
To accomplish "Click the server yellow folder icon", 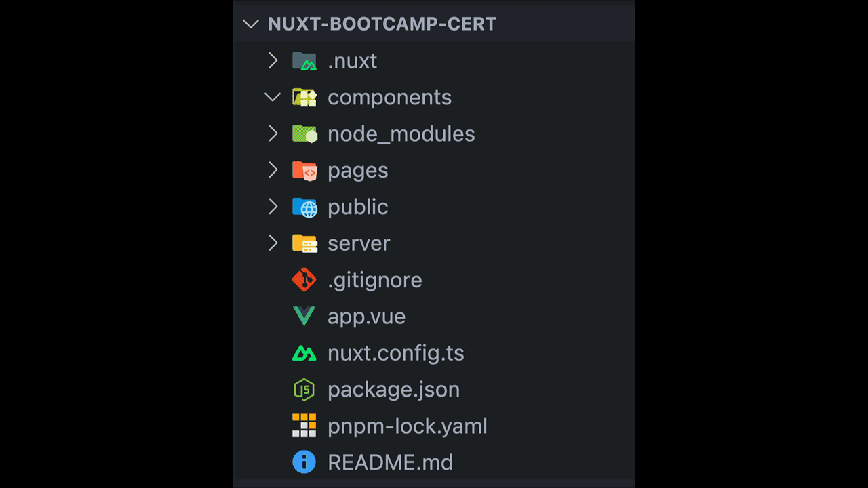I will (x=304, y=243).
